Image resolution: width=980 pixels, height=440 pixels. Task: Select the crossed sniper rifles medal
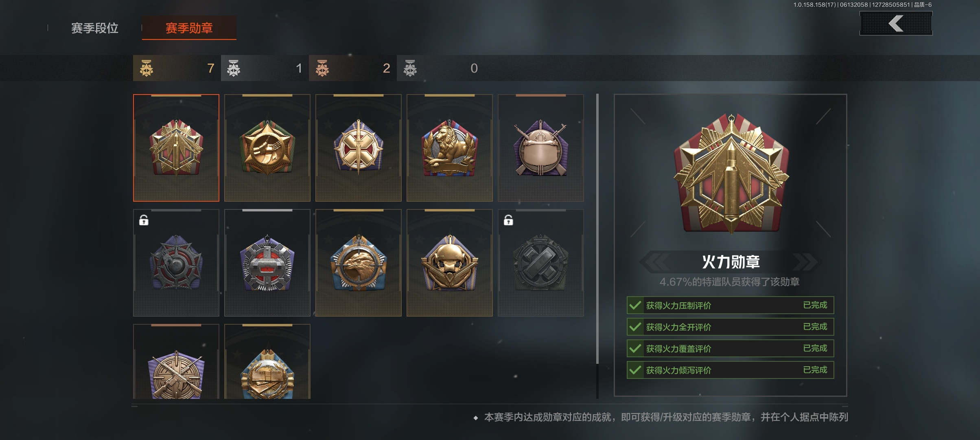pos(176,361)
